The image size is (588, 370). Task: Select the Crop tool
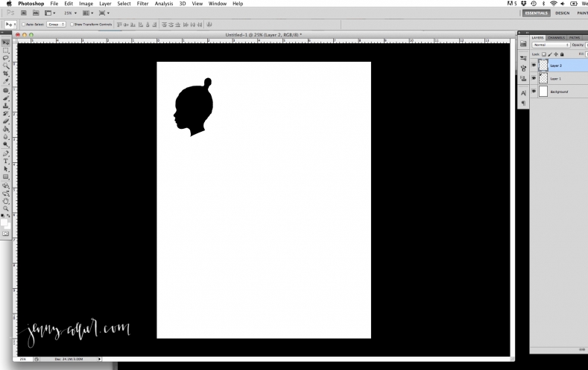(x=6, y=74)
